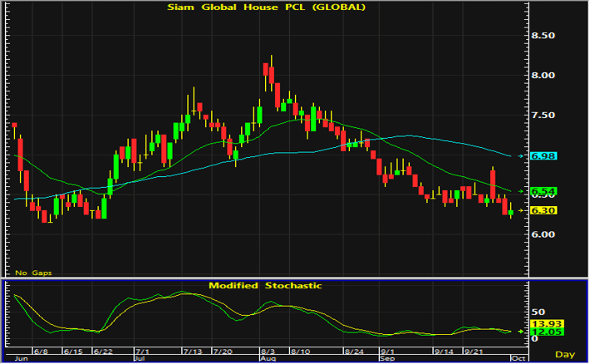The height and width of the screenshot is (364, 590).
Task: Select the 6.98 cyan moving average label
Action: (543, 156)
